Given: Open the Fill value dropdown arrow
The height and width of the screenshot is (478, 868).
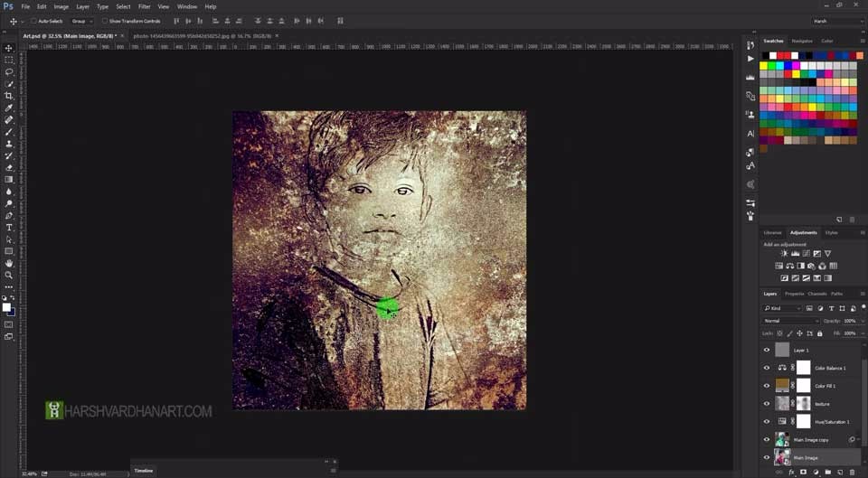Looking at the screenshot, I should click(x=861, y=333).
